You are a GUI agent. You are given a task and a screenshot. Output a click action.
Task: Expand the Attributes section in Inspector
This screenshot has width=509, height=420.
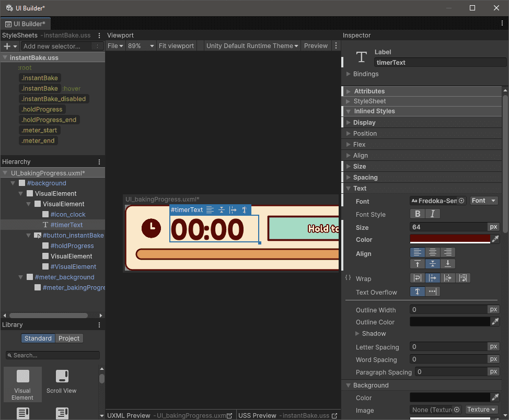pyautogui.click(x=369, y=91)
